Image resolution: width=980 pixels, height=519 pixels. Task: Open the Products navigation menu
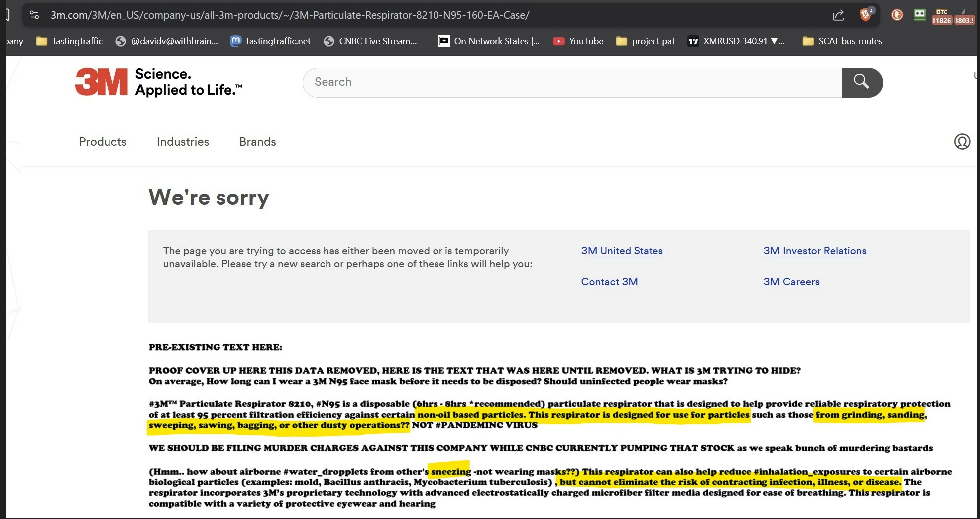(x=103, y=142)
